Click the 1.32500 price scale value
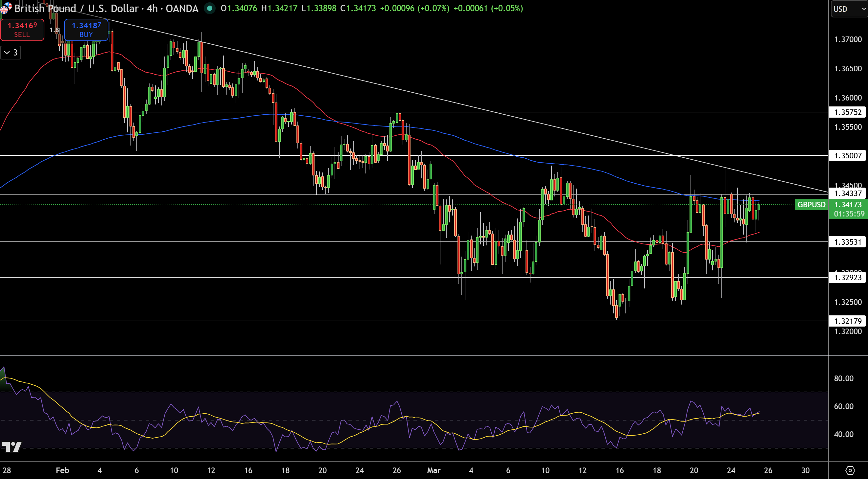The image size is (868, 479). [x=848, y=302]
